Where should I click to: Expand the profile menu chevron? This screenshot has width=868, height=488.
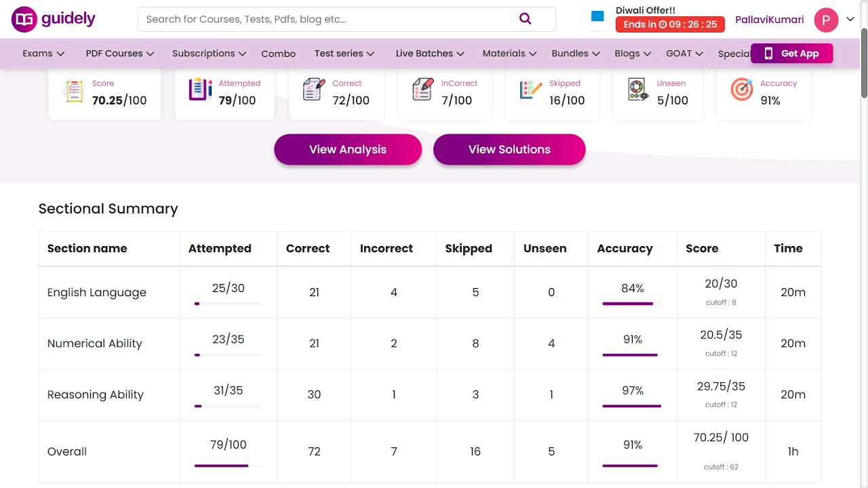click(x=850, y=20)
